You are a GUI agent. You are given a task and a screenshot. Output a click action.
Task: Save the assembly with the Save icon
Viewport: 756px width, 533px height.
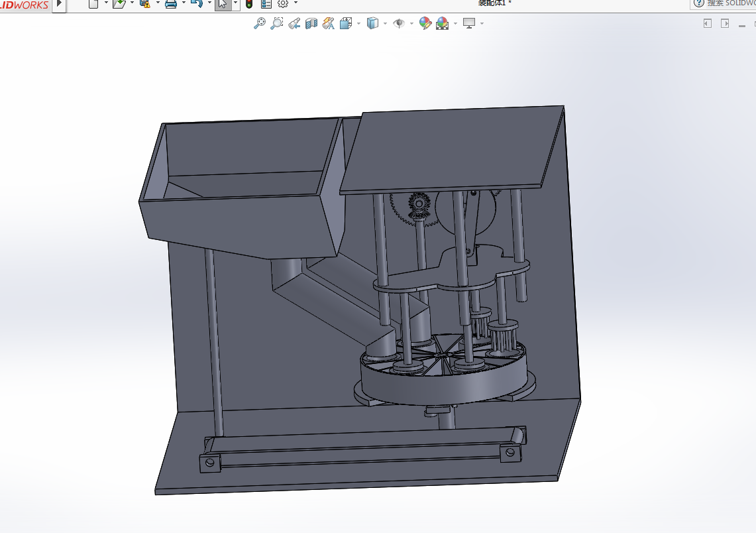pyautogui.click(x=145, y=4)
